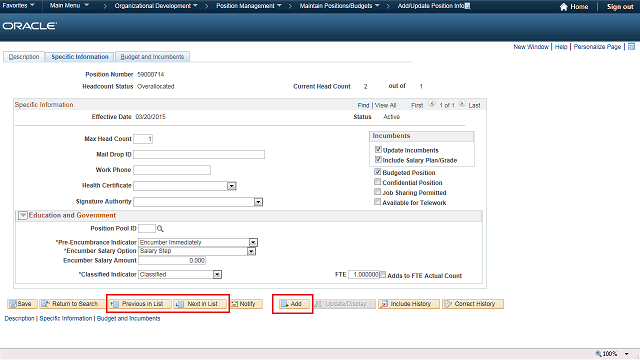Click the add to favorites icon in breadcrumb
640x360 pixels.
tap(468, 6)
